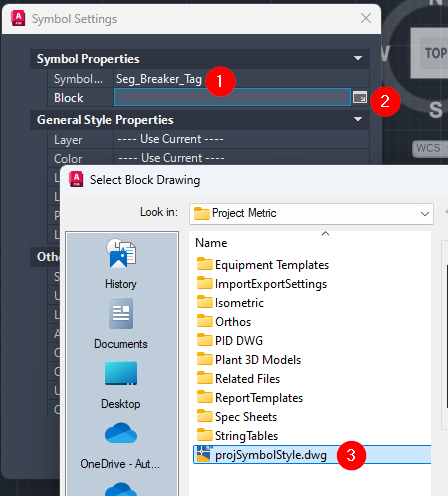The height and width of the screenshot is (496, 448).
Task: Click the ReportTemplates folder icon
Action: (x=205, y=397)
